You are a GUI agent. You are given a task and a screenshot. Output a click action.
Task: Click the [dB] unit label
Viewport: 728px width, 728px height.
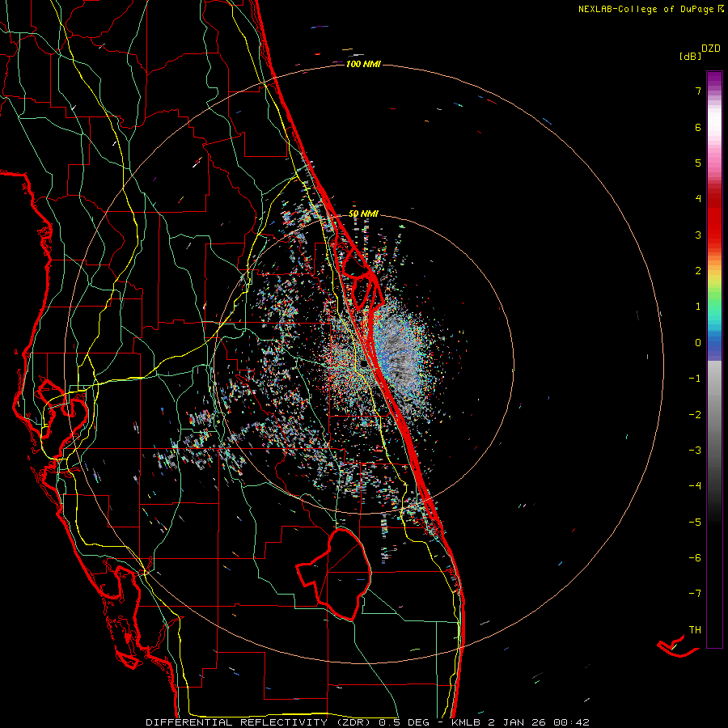point(690,57)
